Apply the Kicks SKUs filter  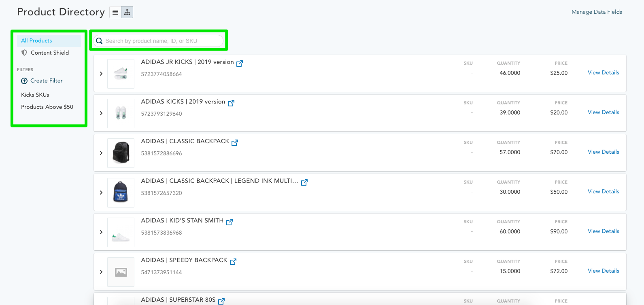click(x=35, y=95)
